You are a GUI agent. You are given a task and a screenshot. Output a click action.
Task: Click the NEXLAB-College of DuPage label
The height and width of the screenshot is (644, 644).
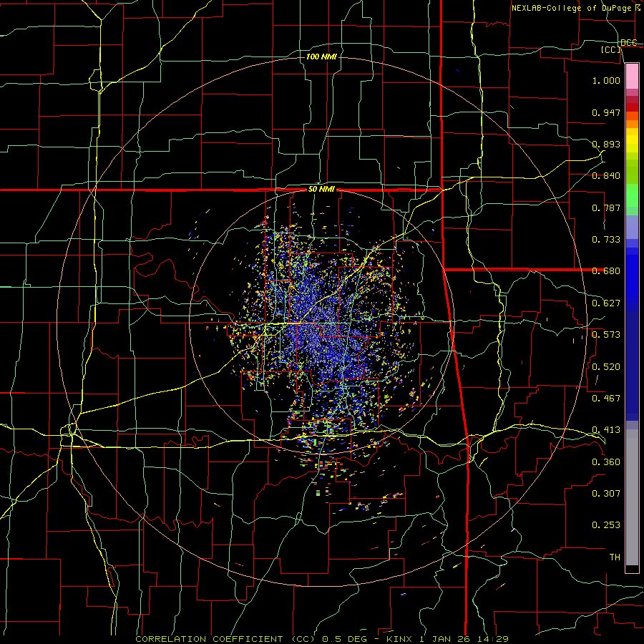571,8
